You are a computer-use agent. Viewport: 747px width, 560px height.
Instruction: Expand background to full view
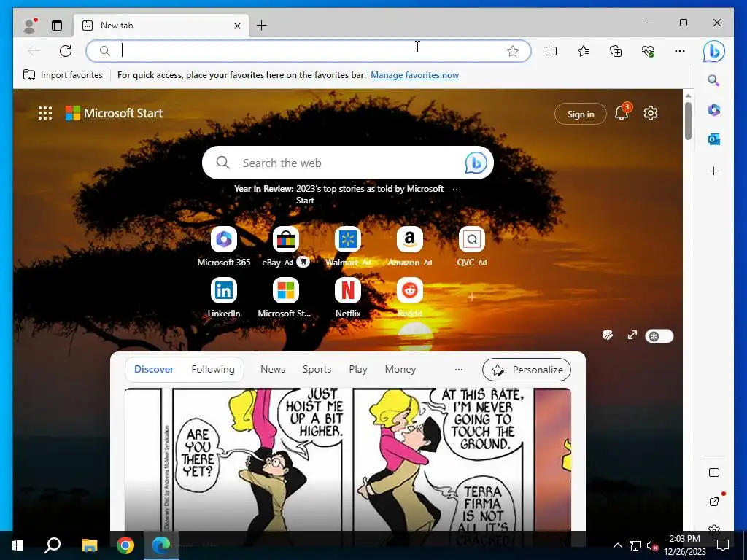pos(632,335)
